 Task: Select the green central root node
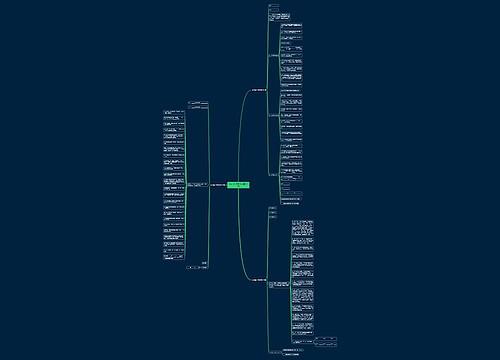pyautogui.click(x=238, y=185)
